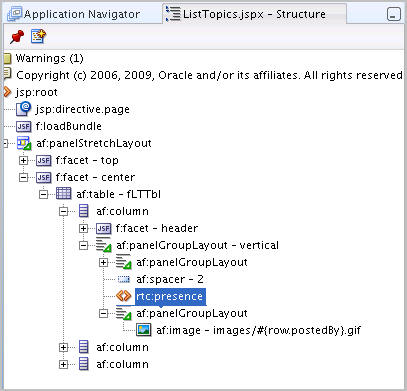Expand the last af:column node
The width and height of the screenshot is (407, 391).
pos(63,364)
